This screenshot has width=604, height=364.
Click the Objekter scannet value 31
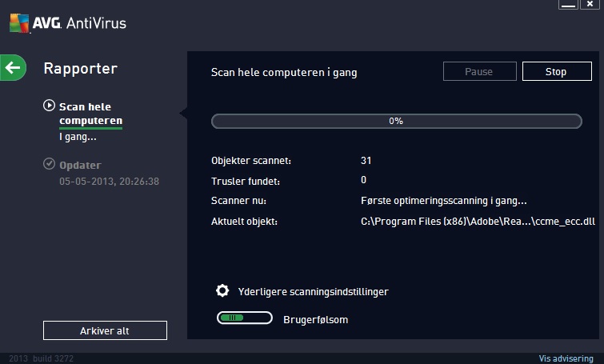pos(366,161)
